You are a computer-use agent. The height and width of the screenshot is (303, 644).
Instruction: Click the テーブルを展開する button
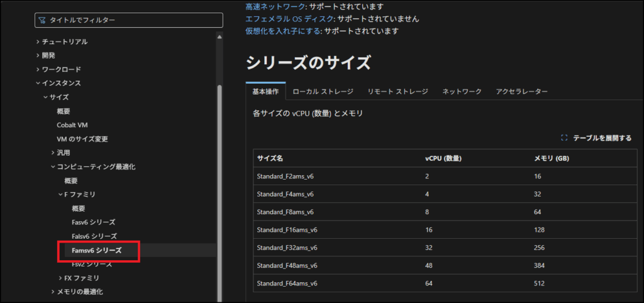tap(596, 138)
